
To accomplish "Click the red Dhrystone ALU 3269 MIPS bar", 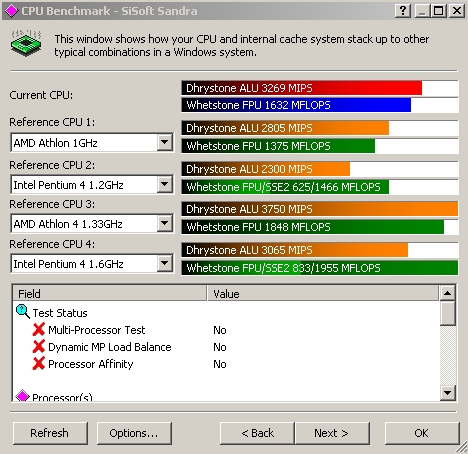I will coord(302,88).
